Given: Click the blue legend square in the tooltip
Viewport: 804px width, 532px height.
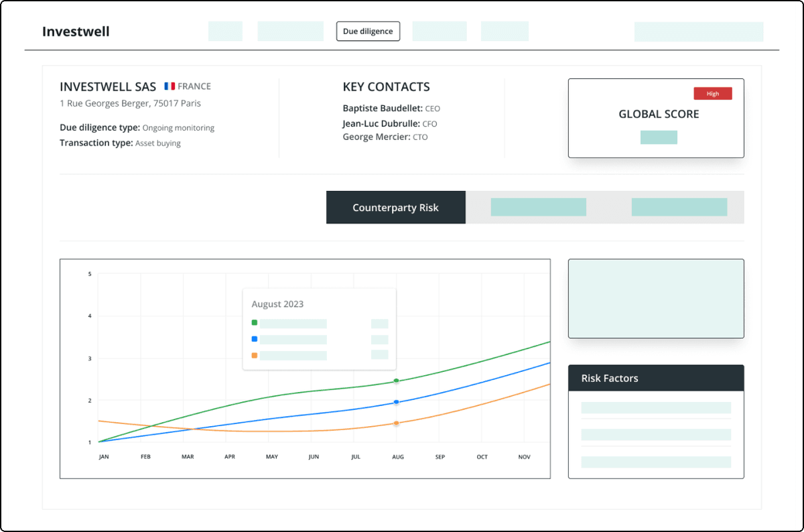Looking at the screenshot, I should (x=255, y=339).
